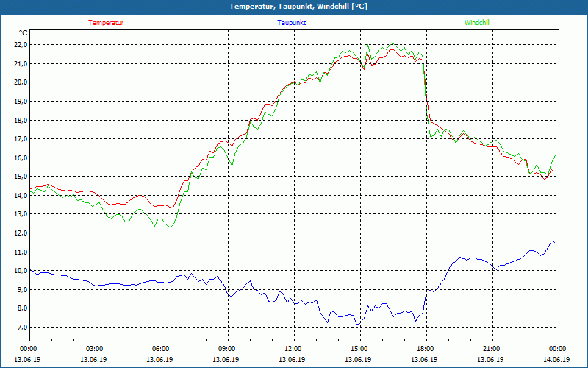Click the "16,0" y-axis value
The image size is (588, 368).
[21, 158]
